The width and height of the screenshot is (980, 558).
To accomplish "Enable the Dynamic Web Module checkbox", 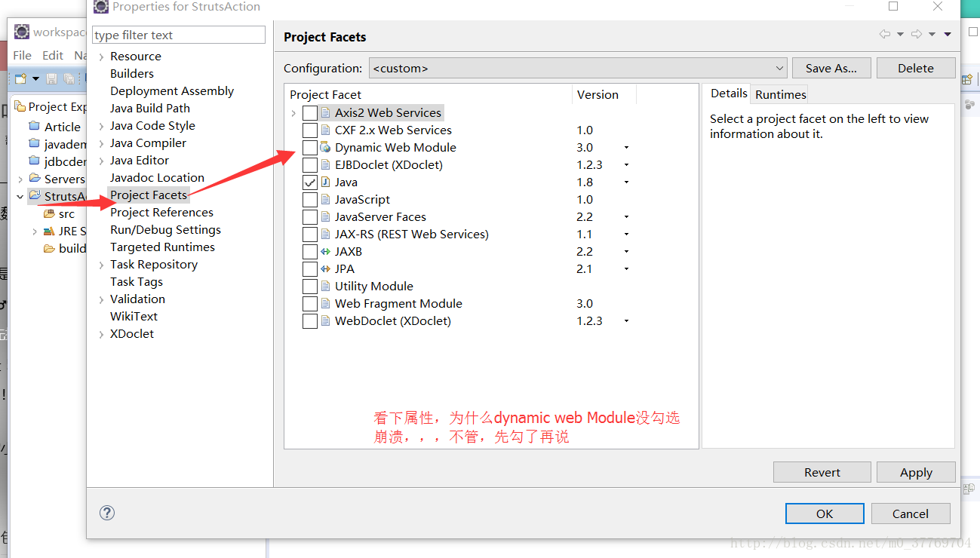I will 309,148.
